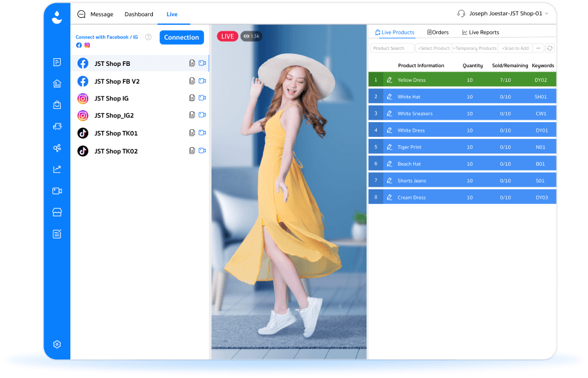The image size is (588, 378).
Task: Open the Live Reports tab
Action: (480, 31)
